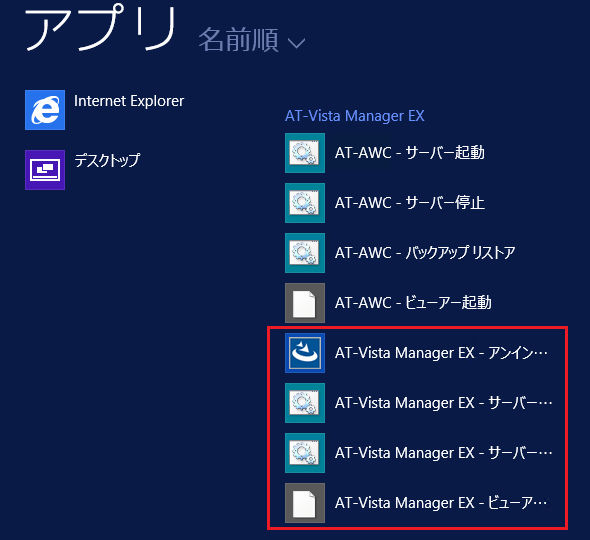Viewport: 590px width, 540px height.
Task: Click the Internet Explorer label
Action: [x=129, y=101]
